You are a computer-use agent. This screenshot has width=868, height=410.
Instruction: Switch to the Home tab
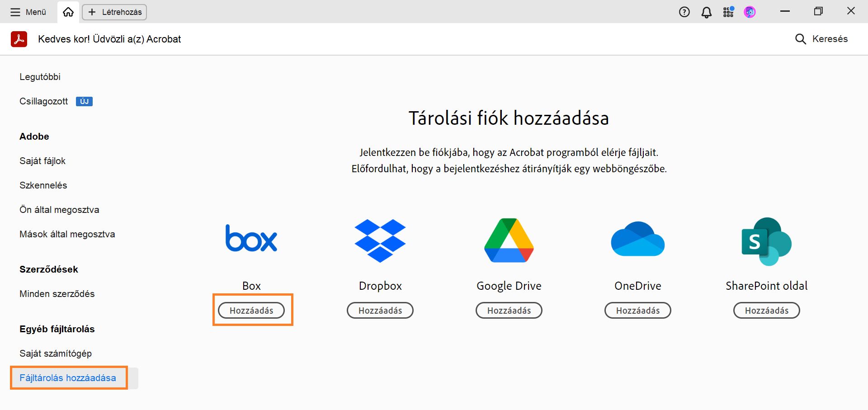click(68, 12)
